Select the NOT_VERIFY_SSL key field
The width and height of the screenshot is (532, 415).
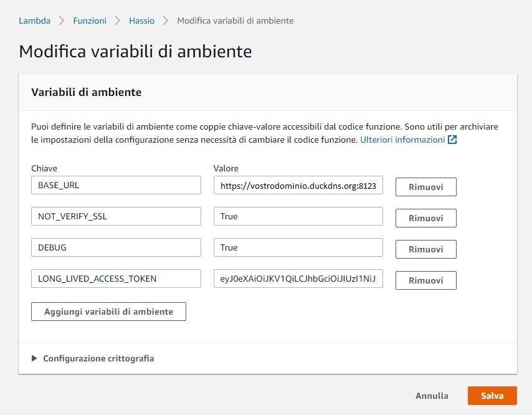116,216
